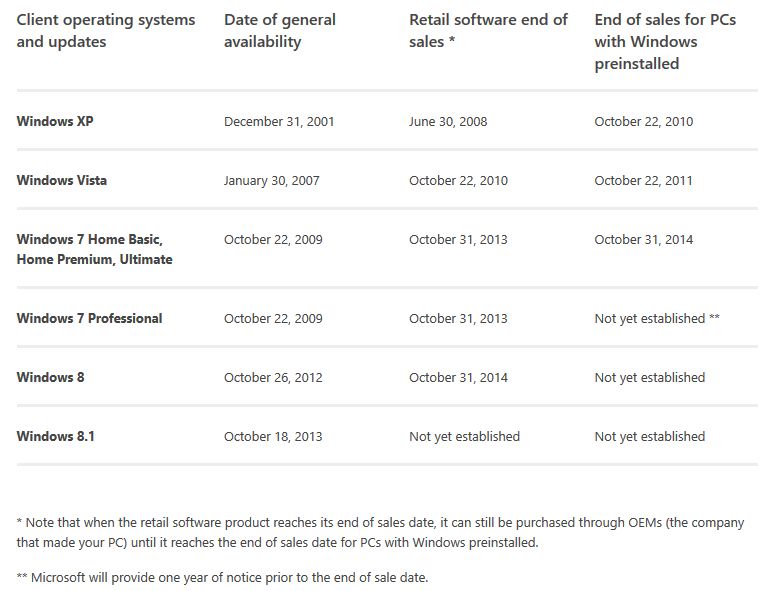The width and height of the screenshot is (770, 591).
Task: Click the 'Retail software end of sales' header
Action: coord(488,31)
